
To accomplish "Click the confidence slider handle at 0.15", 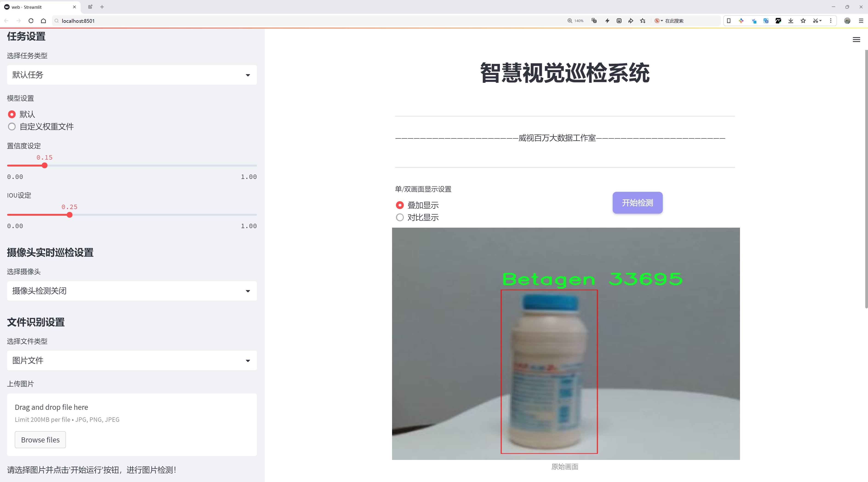I will pyautogui.click(x=45, y=166).
